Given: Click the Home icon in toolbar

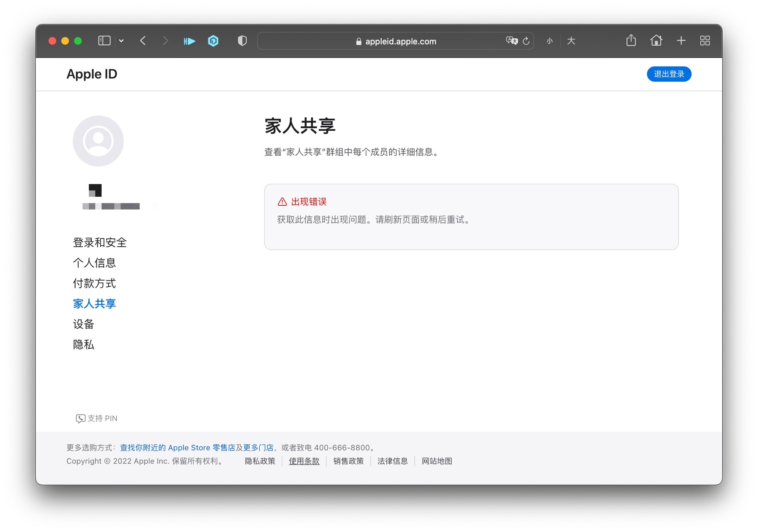Looking at the screenshot, I should (x=656, y=40).
